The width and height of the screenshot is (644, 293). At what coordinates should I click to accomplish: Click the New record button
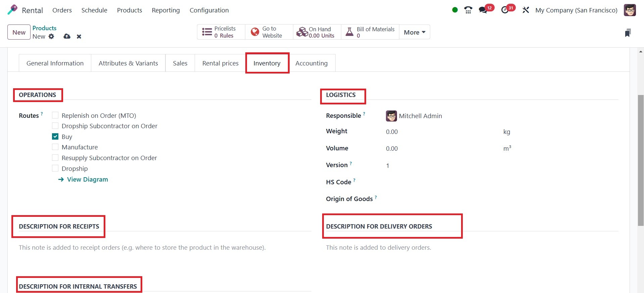click(x=19, y=32)
